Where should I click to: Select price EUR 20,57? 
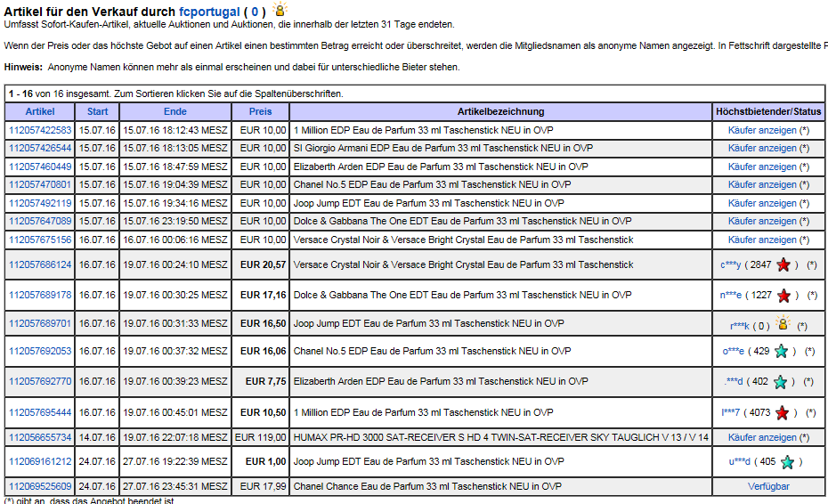pyautogui.click(x=263, y=264)
